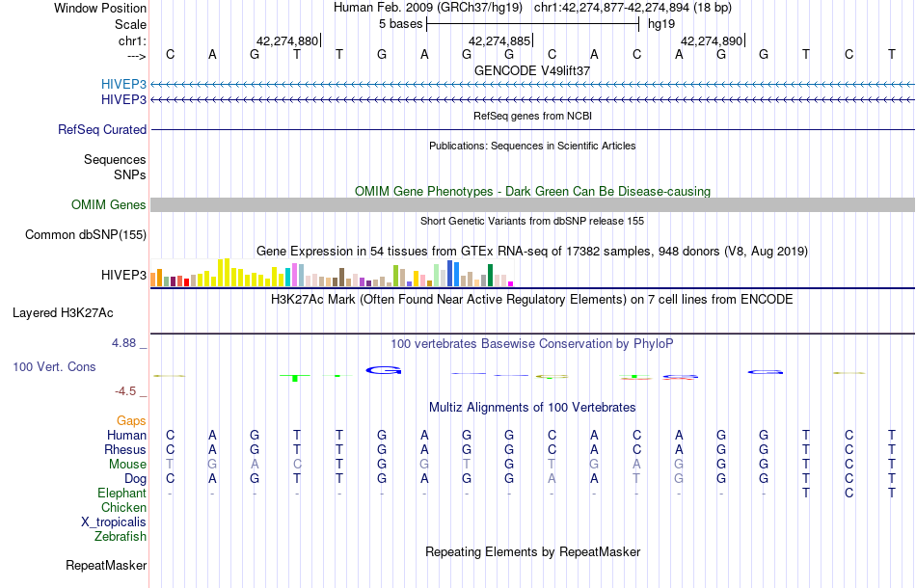The width and height of the screenshot is (916, 588).
Task: Select the Zebrafish species row label
Action: [x=121, y=536]
